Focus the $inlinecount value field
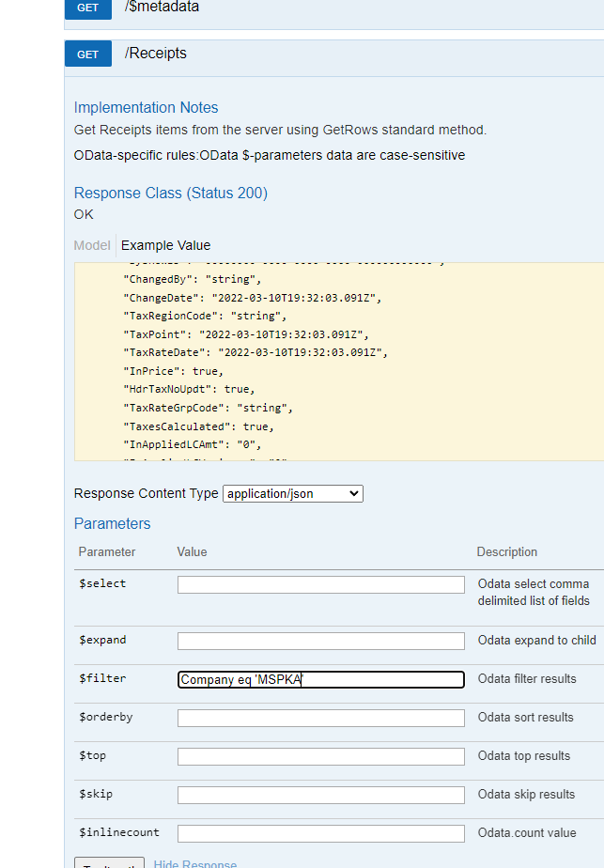Viewport: 604px width, 868px height. (321, 833)
